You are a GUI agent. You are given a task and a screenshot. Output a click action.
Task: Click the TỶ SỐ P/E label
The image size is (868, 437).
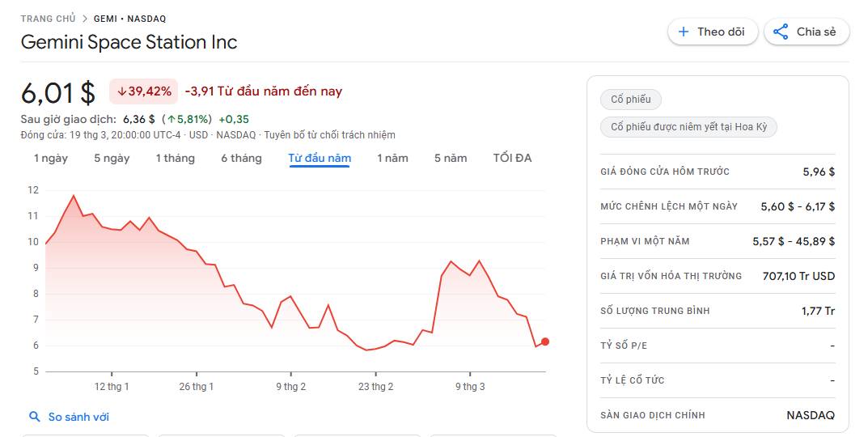pos(624,346)
